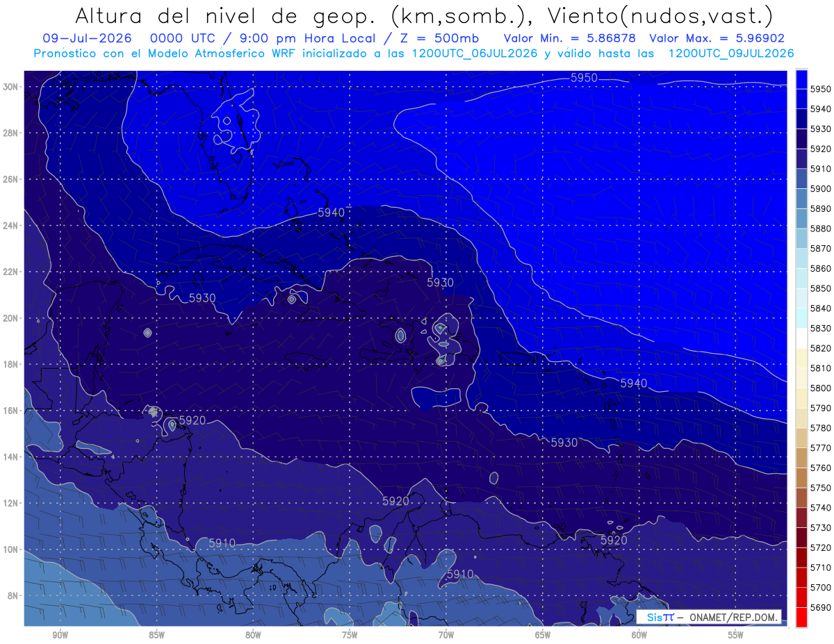Click the '5820' value in the color legend
The width and height of the screenshot is (834, 644).
tap(821, 348)
